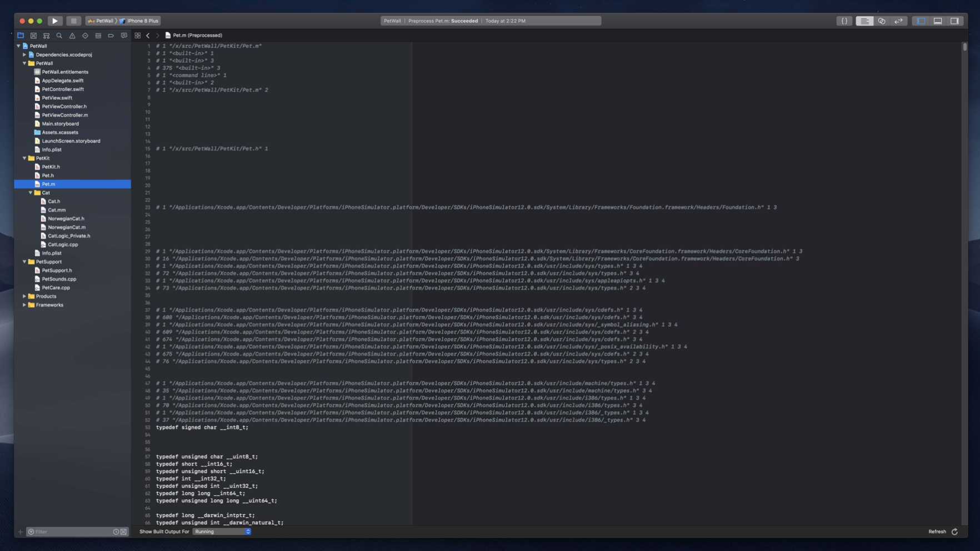Open the Test navigator diamond icon
Image resolution: width=980 pixels, height=551 pixels.
[85, 35]
